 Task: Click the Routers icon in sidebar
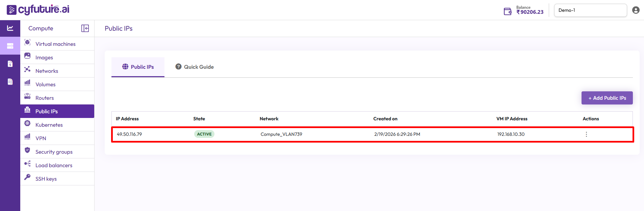pyautogui.click(x=27, y=96)
